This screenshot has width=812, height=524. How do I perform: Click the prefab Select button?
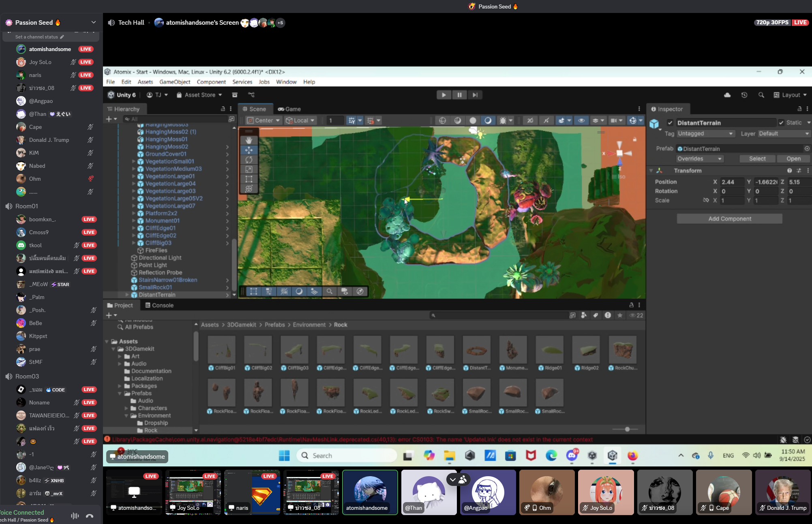(757, 159)
